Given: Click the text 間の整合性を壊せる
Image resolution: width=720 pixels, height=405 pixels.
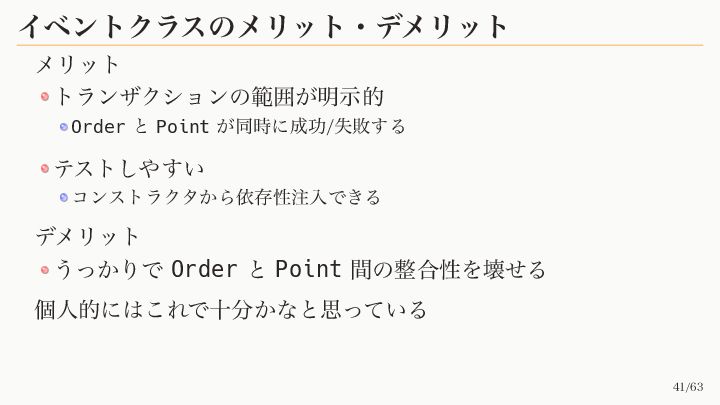Looking at the screenshot, I should [x=448, y=270].
